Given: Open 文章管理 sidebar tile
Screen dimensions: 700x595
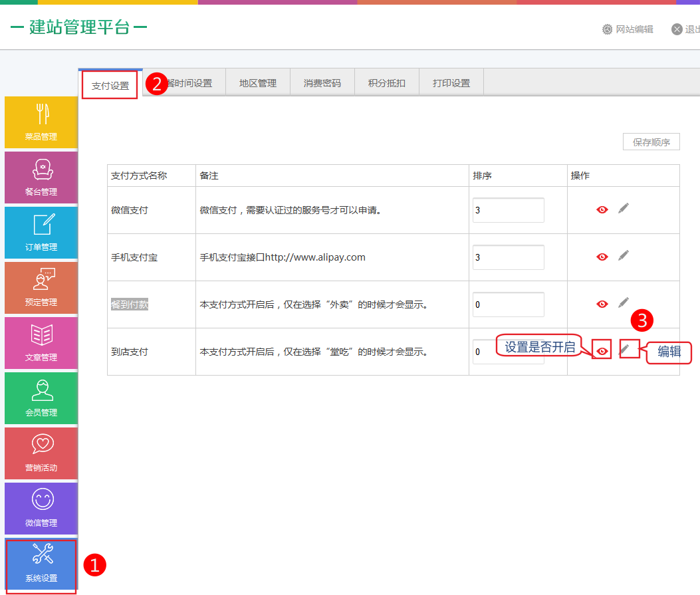Looking at the screenshot, I should coord(41,343).
